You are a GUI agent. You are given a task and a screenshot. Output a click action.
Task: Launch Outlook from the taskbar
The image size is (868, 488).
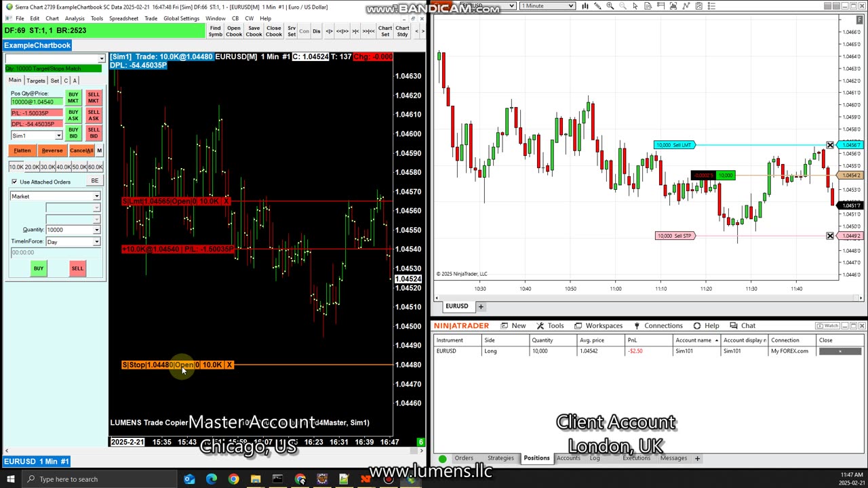click(x=189, y=479)
